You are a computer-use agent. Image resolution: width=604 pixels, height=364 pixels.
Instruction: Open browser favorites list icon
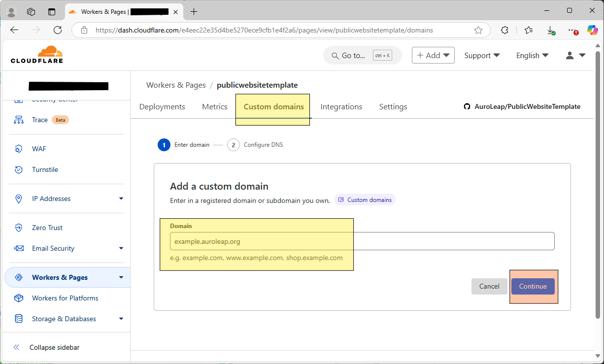529,30
